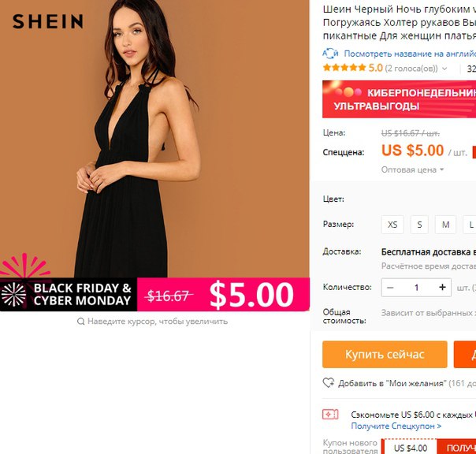This screenshot has width=476, height=454.
Task: Open the view title in English link
Action: pyautogui.click(x=410, y=54)
